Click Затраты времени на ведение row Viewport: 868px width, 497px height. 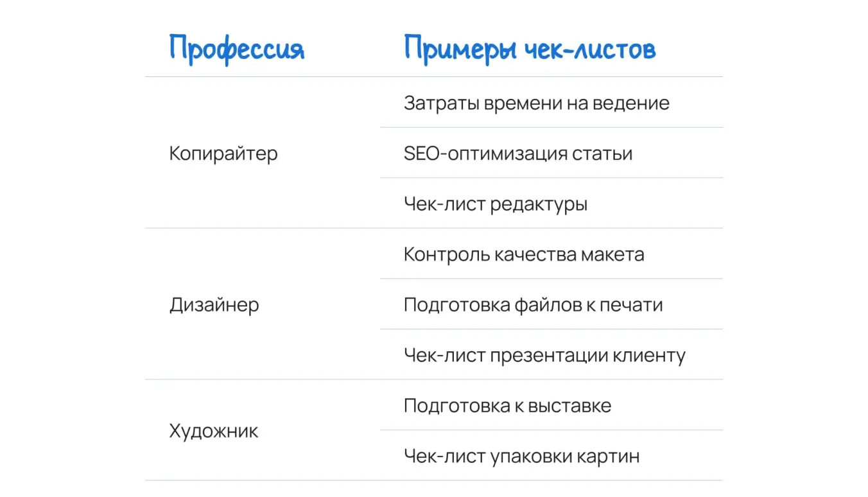[x=551, y=103]
